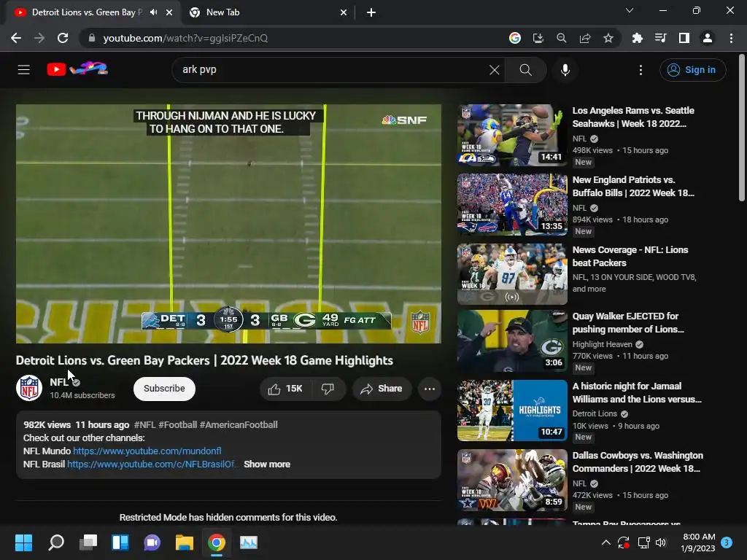Open a new browser tab
The width and height of the screenshot is (747, 560).
coord(371,12)
